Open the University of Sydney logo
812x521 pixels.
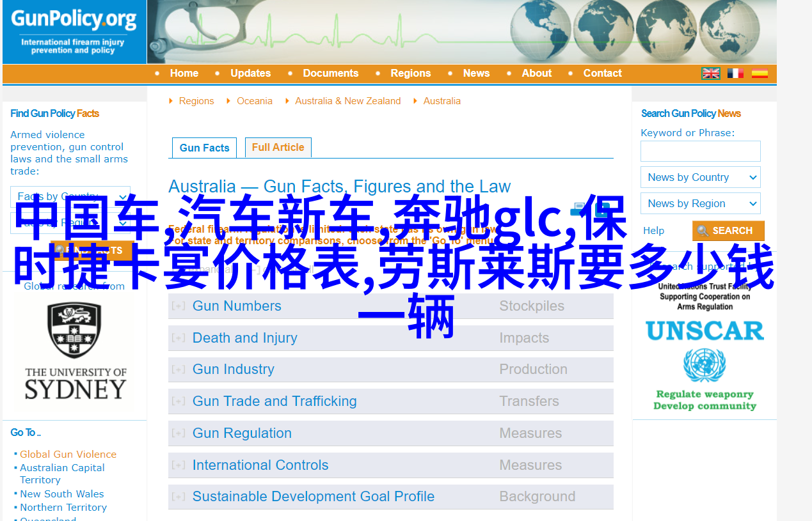[x=76, y=351]
